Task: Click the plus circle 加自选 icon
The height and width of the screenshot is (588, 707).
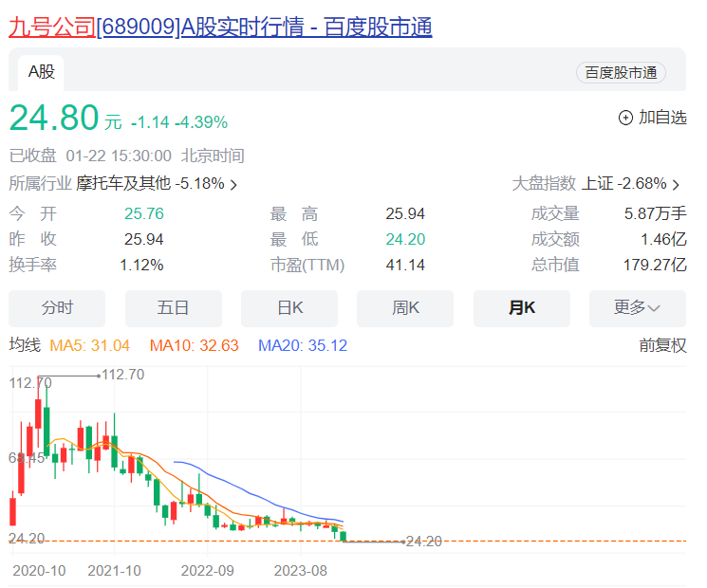Action: coord(625,118)
